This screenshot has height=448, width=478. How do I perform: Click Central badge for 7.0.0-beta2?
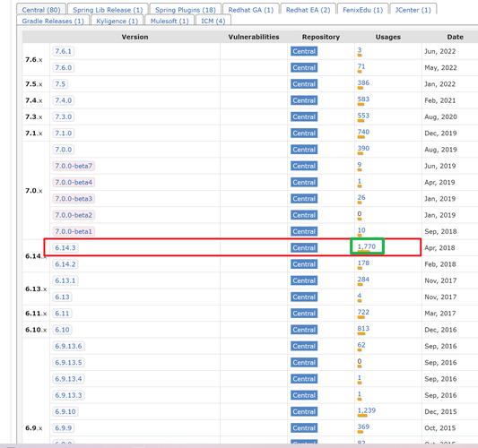point(304,215)
